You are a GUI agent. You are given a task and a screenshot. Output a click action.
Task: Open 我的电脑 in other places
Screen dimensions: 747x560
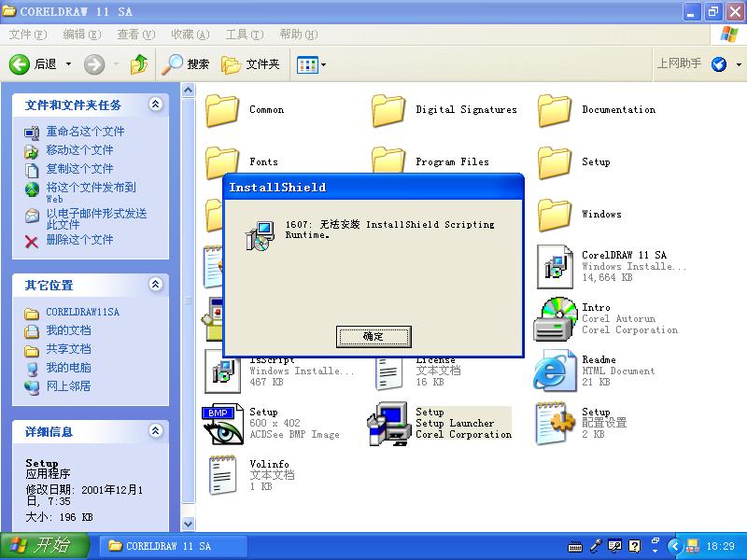[68, 367]
